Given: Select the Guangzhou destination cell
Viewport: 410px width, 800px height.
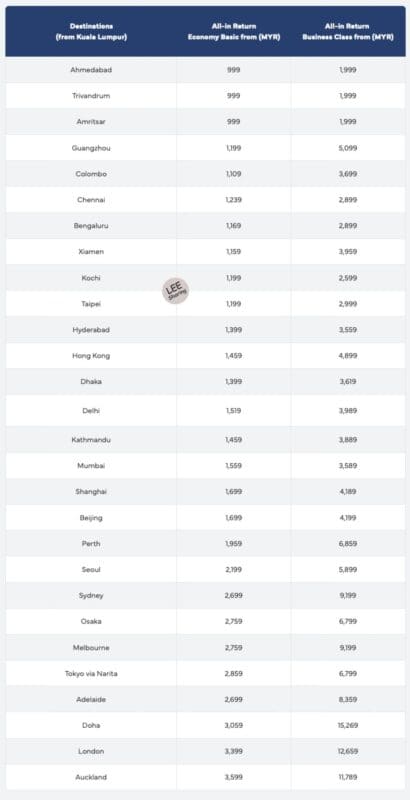Looking at the screenshot, I should pyautogui.click(x=91, y=148).
